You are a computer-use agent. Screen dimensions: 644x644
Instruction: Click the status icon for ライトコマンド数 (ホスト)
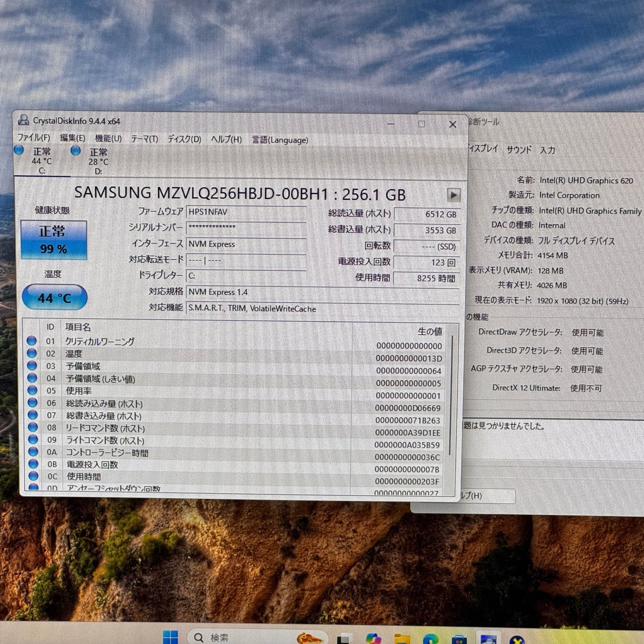tap(33, 439)
